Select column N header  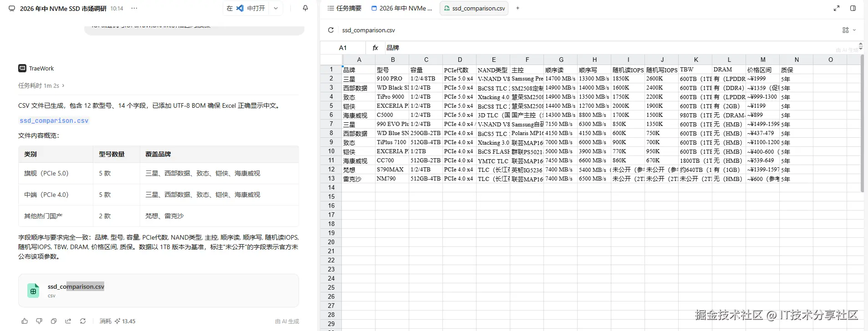(797, 60)
